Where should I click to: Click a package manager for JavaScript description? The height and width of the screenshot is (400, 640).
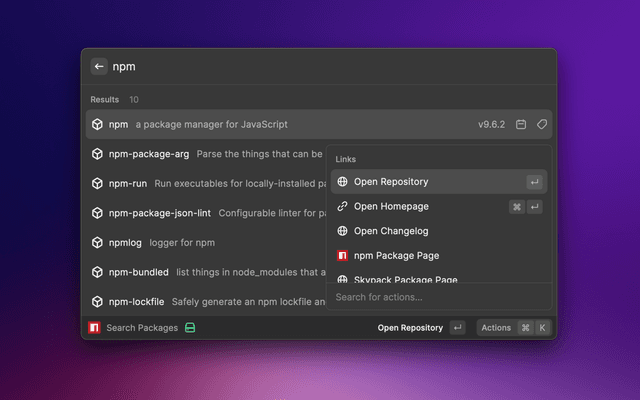click(211, 124)
